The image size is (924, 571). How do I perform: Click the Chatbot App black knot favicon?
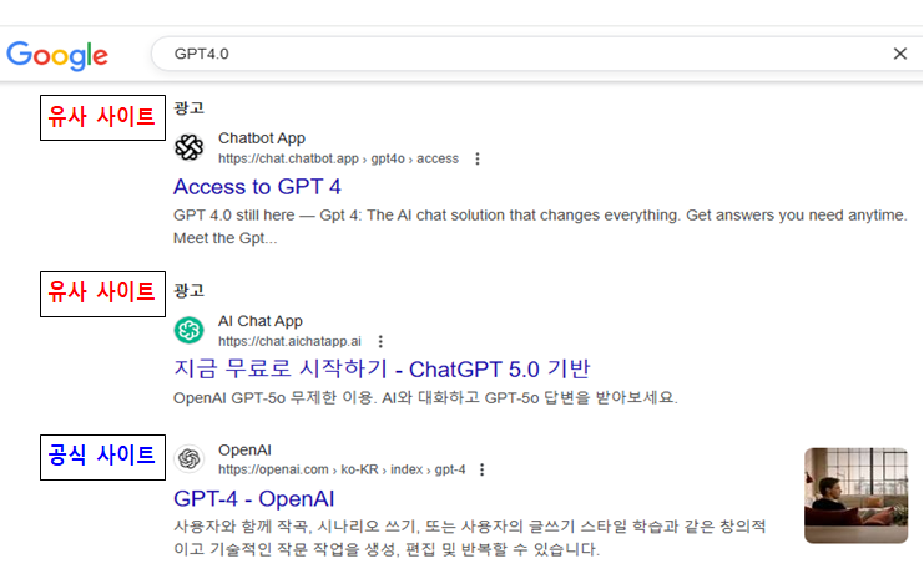189,147
